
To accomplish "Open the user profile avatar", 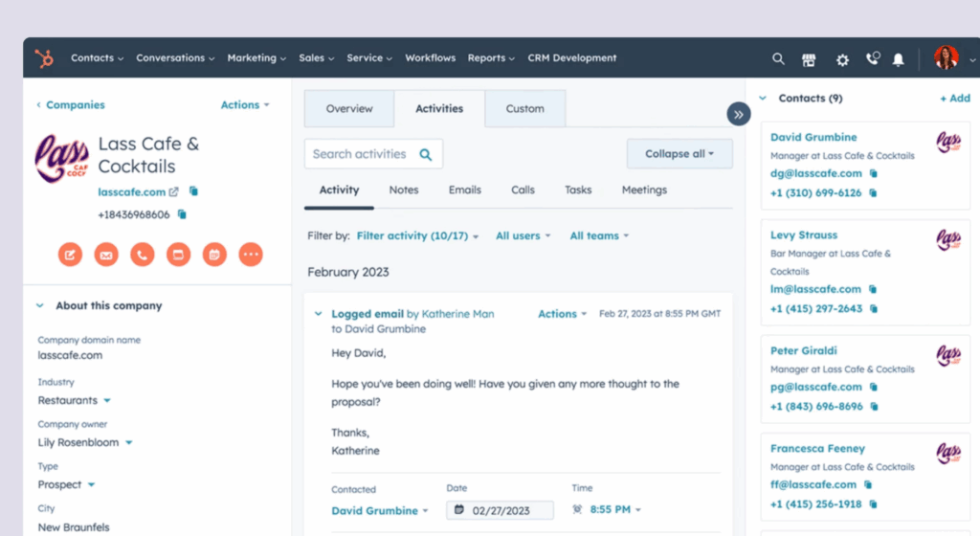I will pos(947,57).
